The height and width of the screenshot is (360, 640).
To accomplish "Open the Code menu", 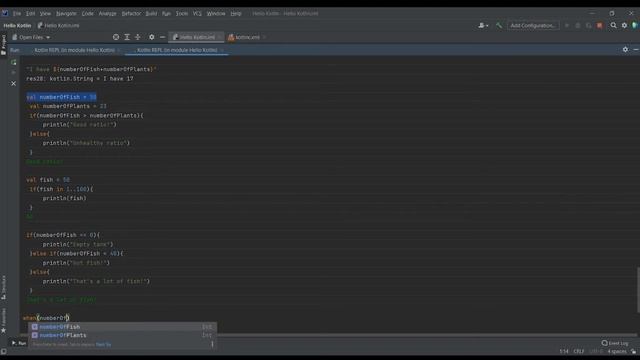I will tap(88, 13).
